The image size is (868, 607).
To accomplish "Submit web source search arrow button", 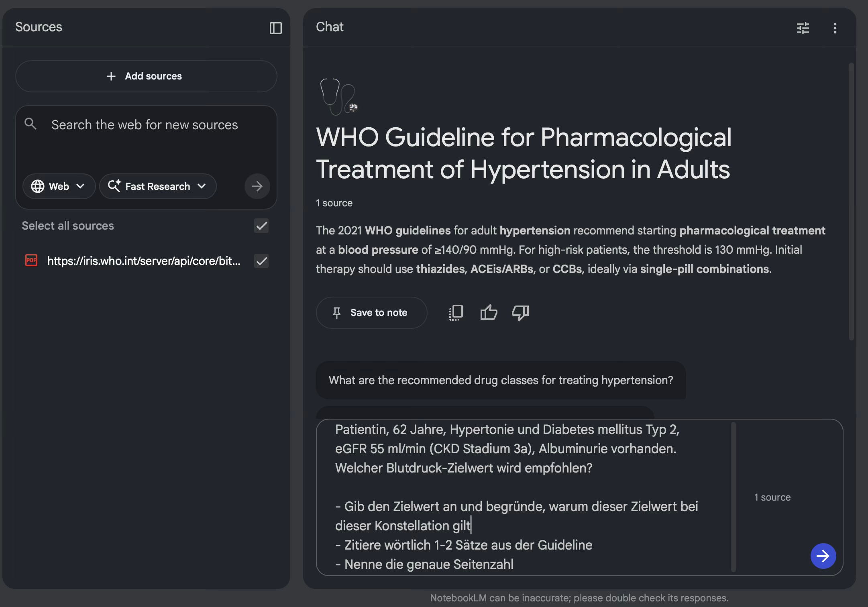I will tap(257, 186).
